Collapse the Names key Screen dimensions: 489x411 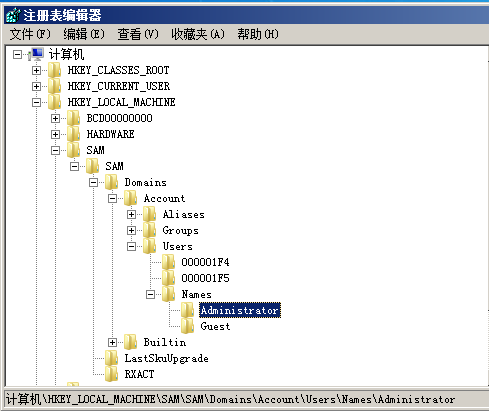pos(150,294)
